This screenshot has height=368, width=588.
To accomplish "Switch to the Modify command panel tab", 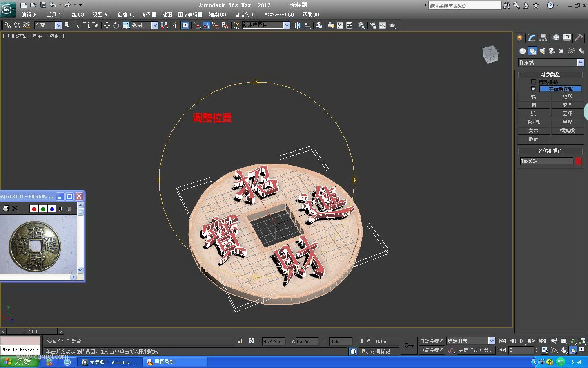I will pos(532,38).
